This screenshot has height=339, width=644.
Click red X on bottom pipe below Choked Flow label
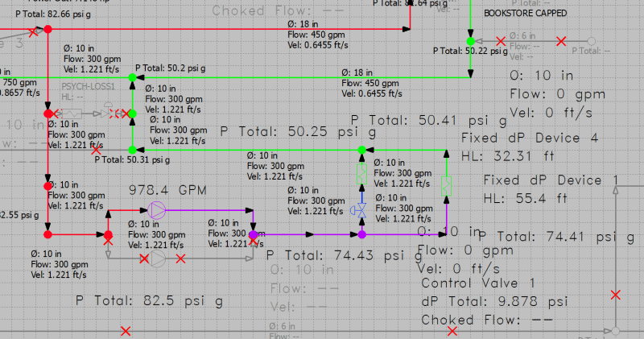pos(452,331)
